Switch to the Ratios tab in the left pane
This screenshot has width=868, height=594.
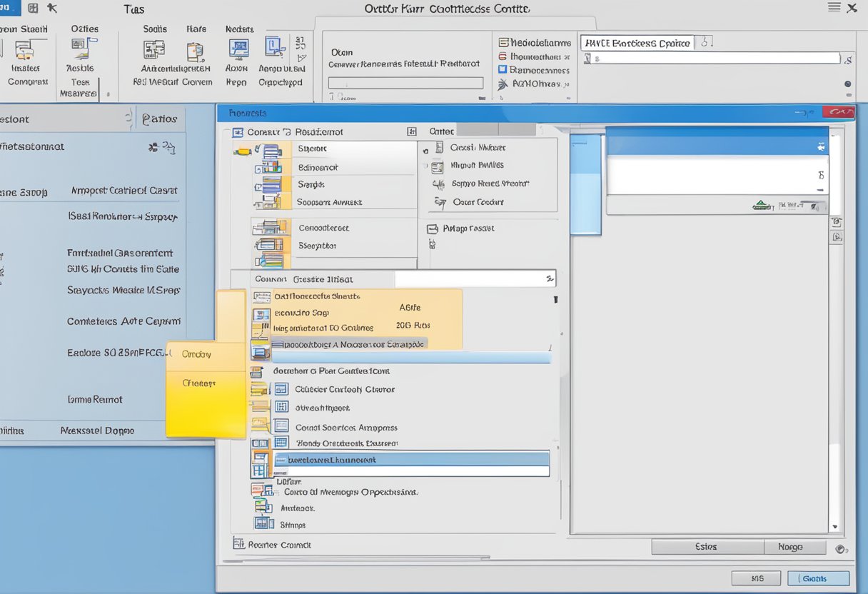pyautogui.click(x=161, y=119)
